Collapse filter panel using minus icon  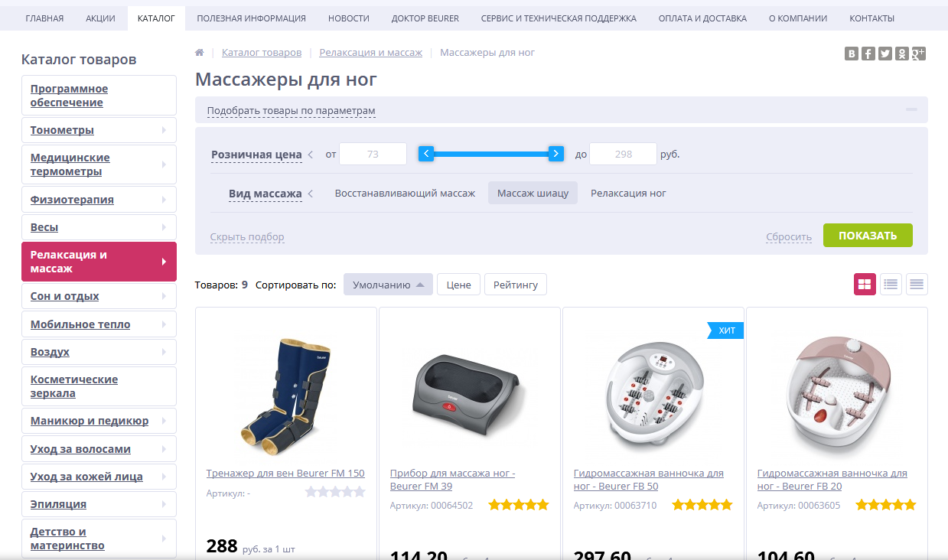tap(911, 109)
